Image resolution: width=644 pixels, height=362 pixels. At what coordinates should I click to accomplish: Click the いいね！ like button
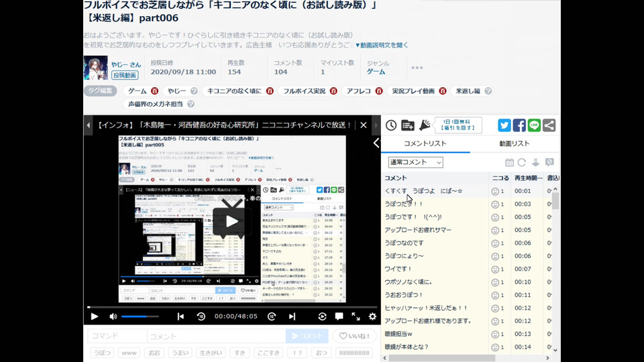point(354,336)
